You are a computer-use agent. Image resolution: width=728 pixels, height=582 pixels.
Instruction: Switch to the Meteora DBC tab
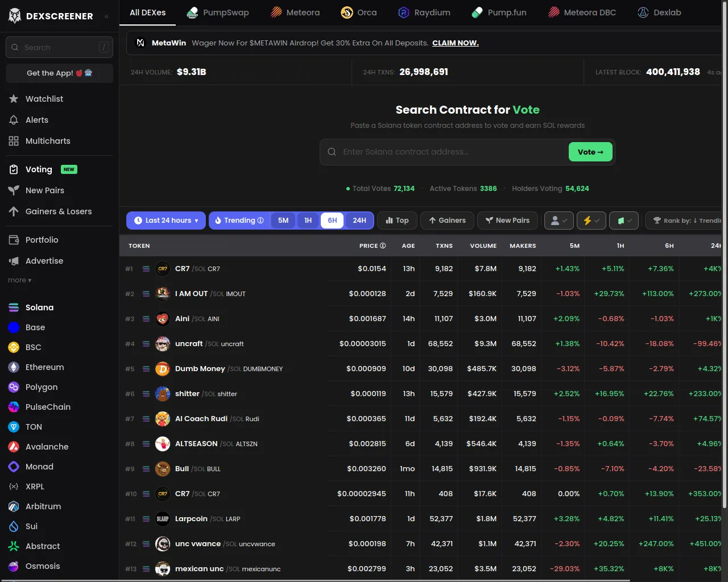[582, 13]
